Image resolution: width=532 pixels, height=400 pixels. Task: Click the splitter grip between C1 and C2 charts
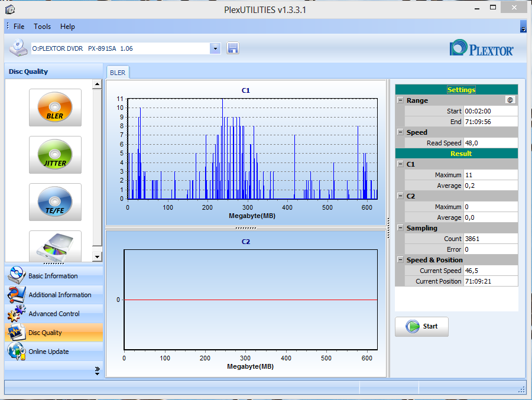click(246, 228)
